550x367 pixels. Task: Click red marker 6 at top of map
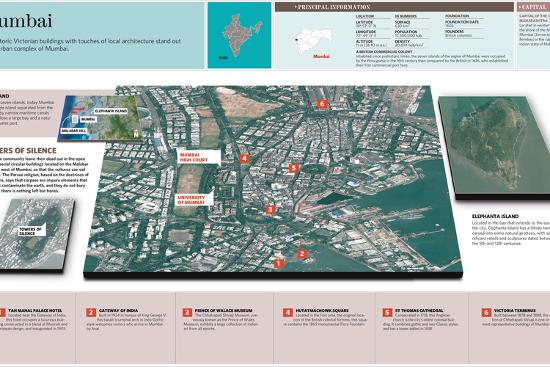pos(322,104)
